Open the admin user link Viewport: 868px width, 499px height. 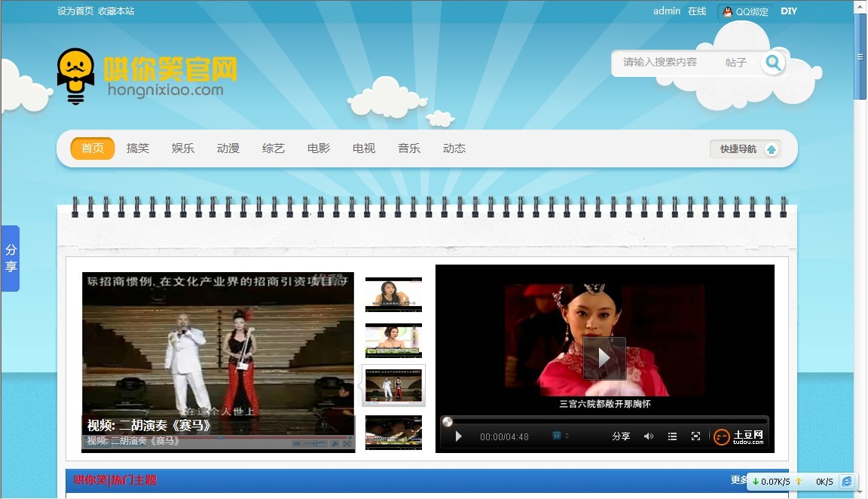pyautogui.click(x=667, y=11)
